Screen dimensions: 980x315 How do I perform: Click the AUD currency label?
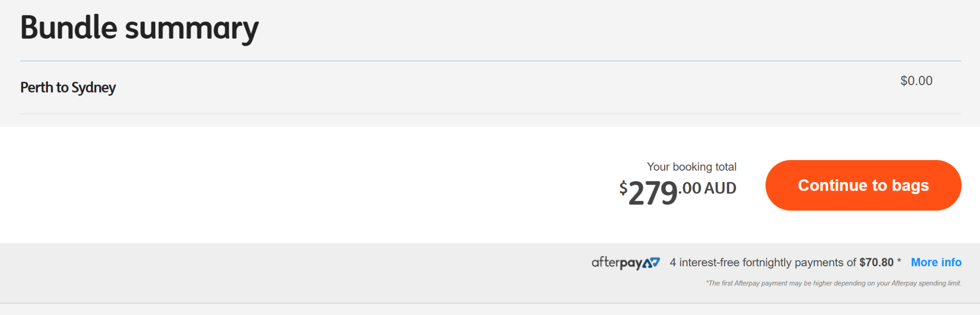point(720,188)
